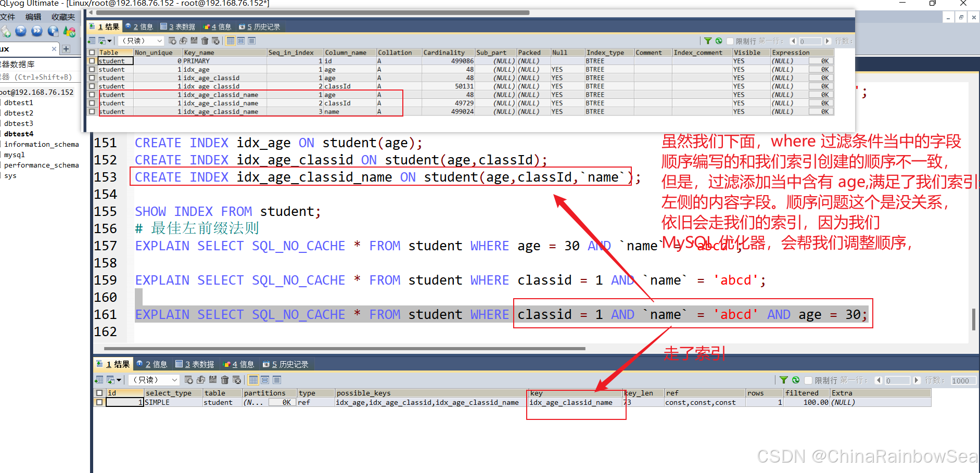Click the 行数 input field showing 1000

963,380
